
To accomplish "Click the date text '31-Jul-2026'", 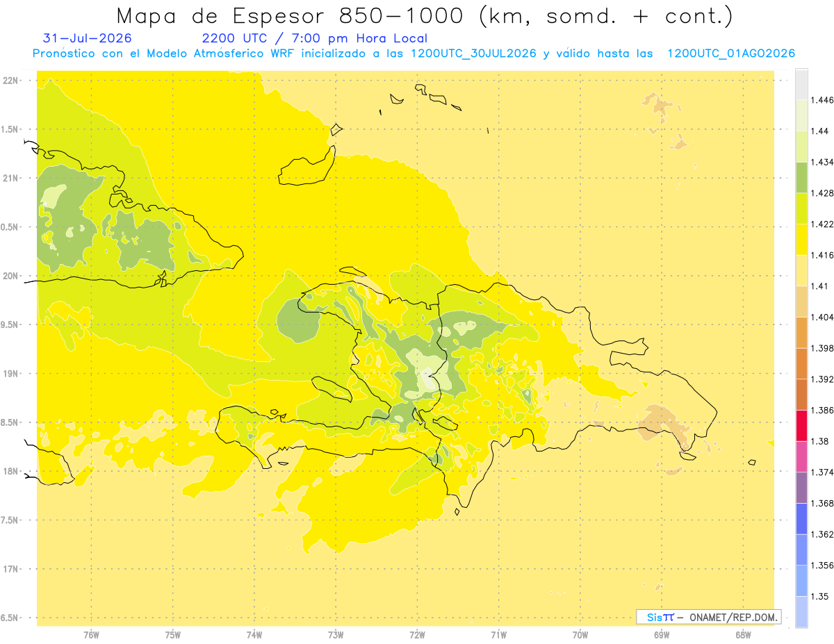I will (x=87, y=38).
